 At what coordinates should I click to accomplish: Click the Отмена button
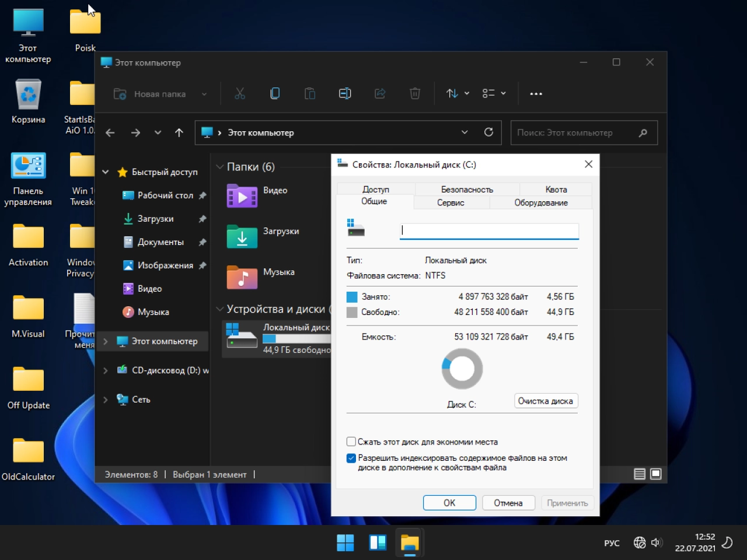pyautogui.click(x=508, y=503)
